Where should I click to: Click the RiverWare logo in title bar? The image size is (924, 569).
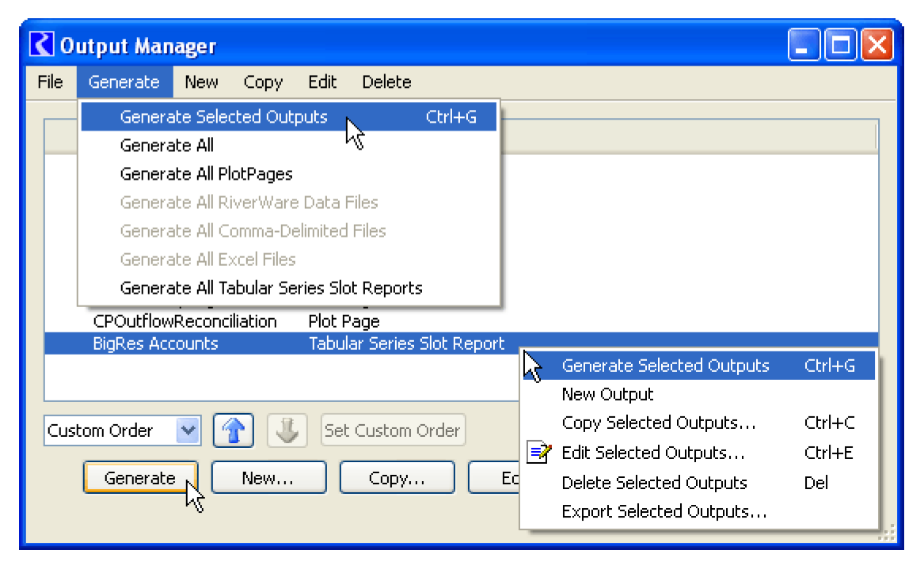(42, 45)
